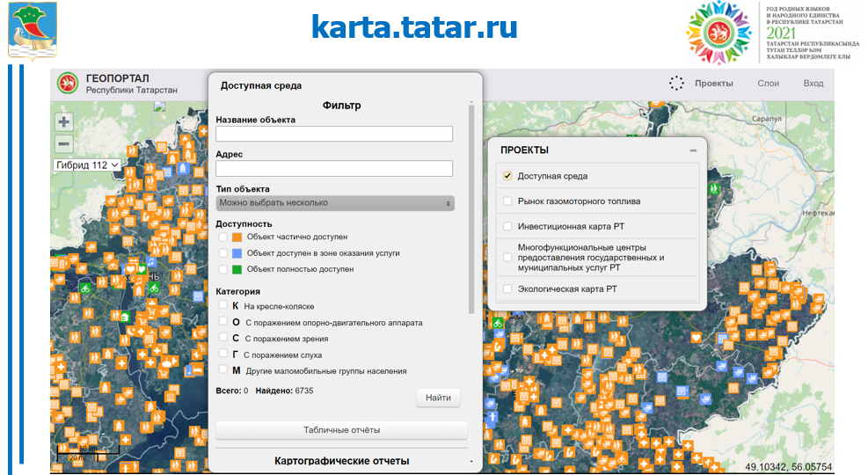The height and width of the screenshot is (475, 868).
Task: Open the Тип объекта multi-select dropdown
Action: [335, 202]
